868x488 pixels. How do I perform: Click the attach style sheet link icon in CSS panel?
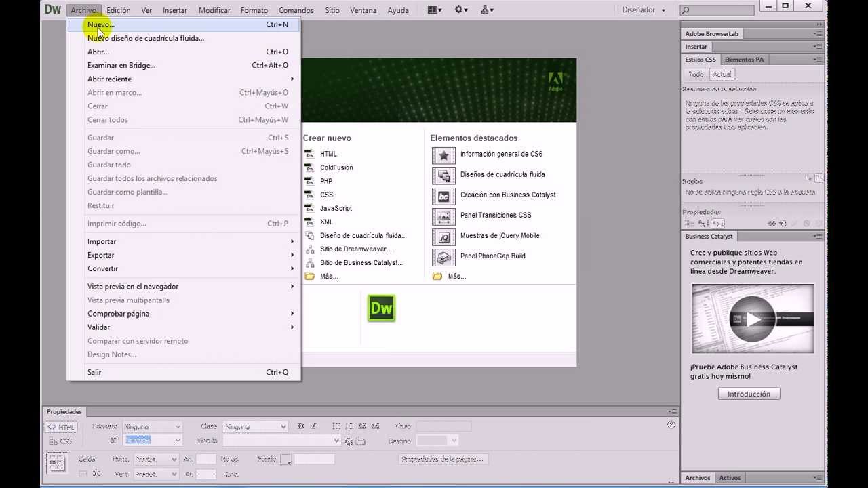pyautogui.click(x=772, y=223)
